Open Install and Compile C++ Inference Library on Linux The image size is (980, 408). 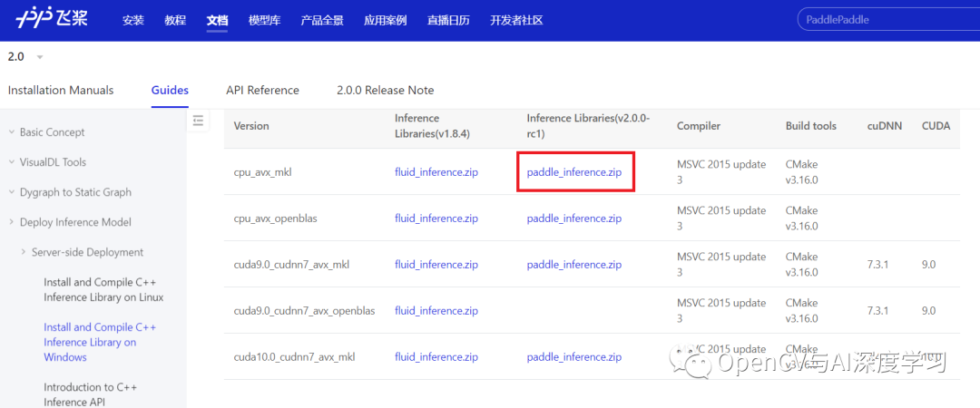103,290
